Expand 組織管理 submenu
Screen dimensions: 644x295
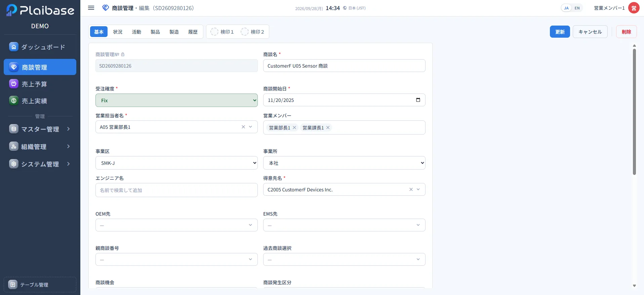[x=40, y=147]
